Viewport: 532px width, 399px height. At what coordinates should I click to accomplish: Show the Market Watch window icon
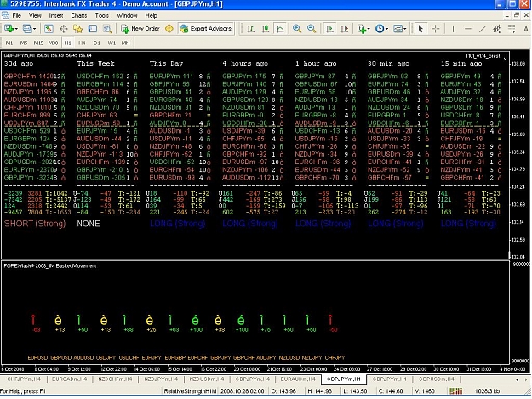pyautogui.click(x=49, y=29)
